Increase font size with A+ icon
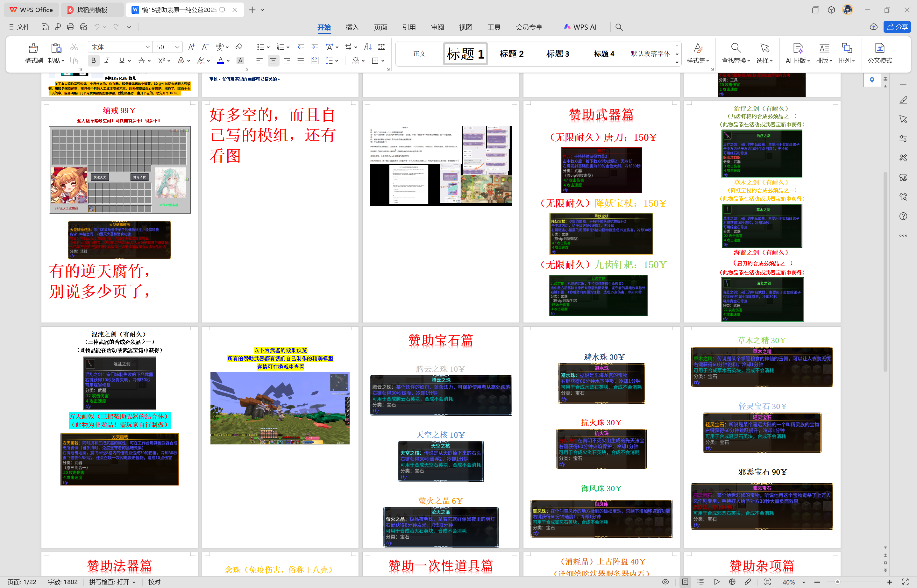 point(192,47)
